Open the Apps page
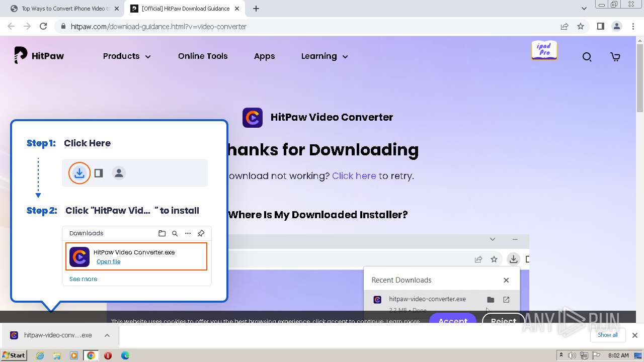The image size is (644, 362). click(264, 56)
